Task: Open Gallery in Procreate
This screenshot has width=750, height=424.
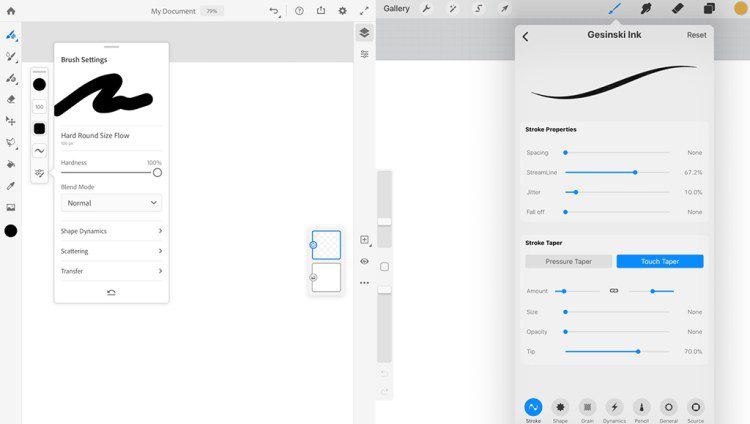Action: click(397, 9)
